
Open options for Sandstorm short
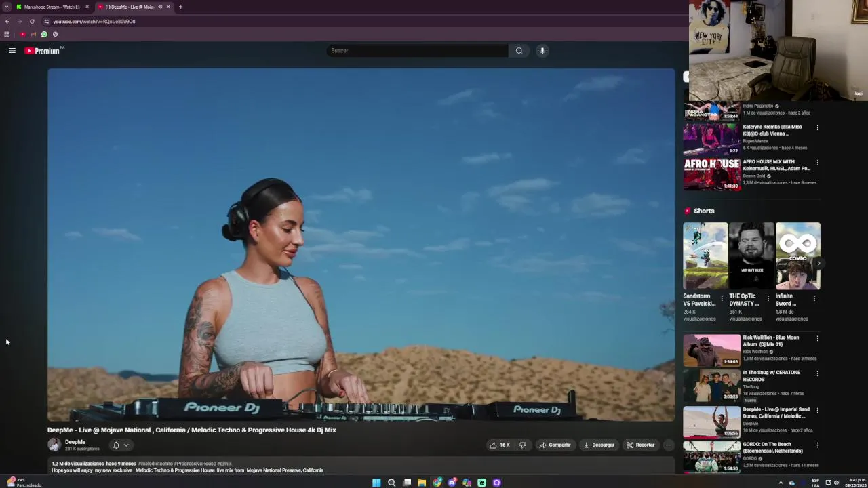pyautogui.click(x=722, y=298)
